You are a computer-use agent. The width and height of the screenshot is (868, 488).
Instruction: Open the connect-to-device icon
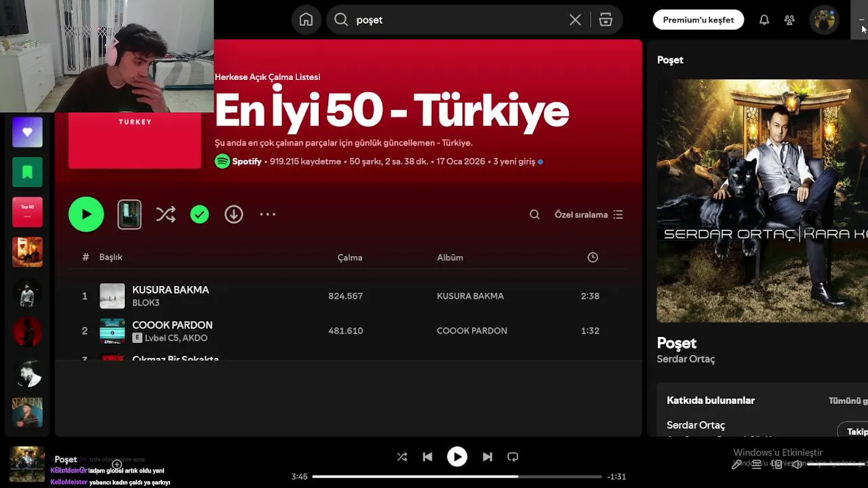777,464
